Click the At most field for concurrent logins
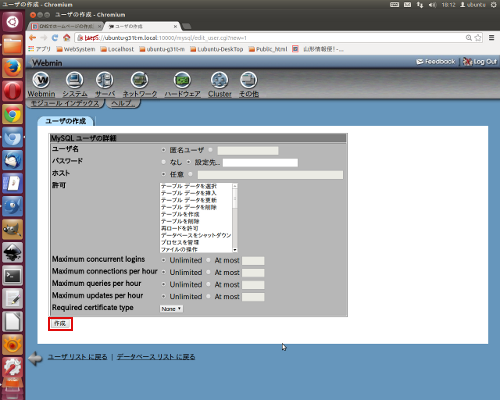 click(253, 261)
